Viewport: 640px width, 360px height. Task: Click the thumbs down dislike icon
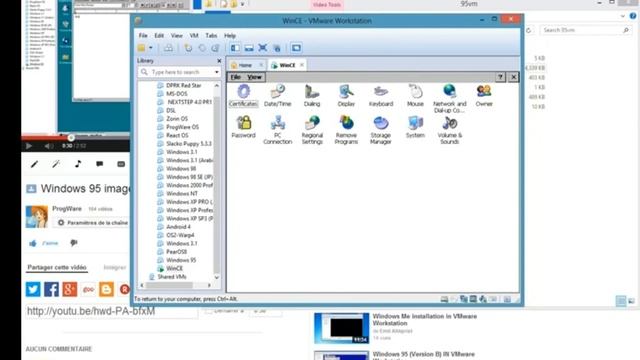tap(74, 243)
